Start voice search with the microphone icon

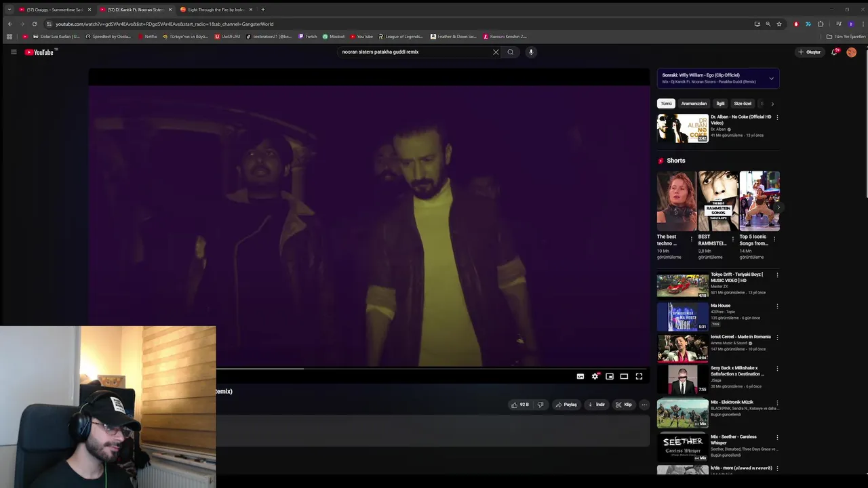[x=531, y=52]
